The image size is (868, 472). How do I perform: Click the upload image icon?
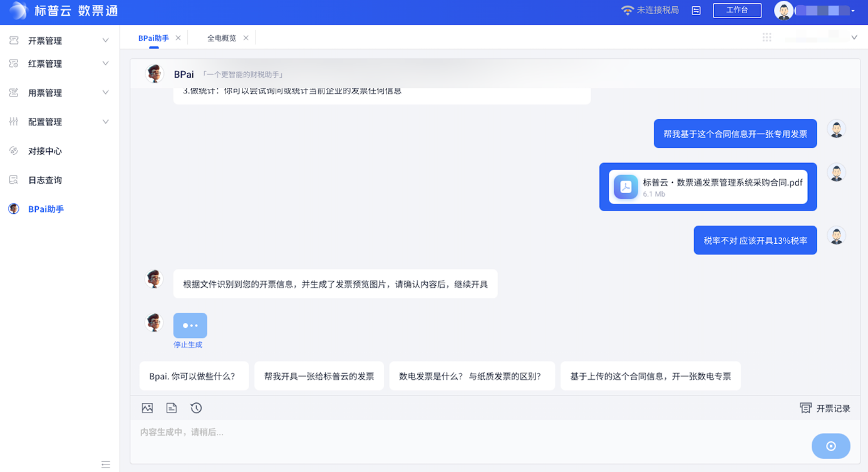pyautogui.click(x=147, y=408)
